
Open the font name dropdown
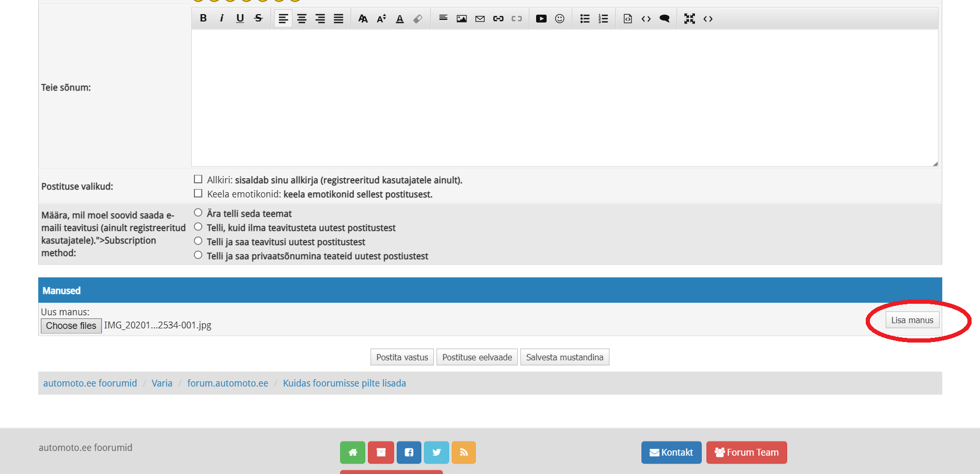click(363, 19)
